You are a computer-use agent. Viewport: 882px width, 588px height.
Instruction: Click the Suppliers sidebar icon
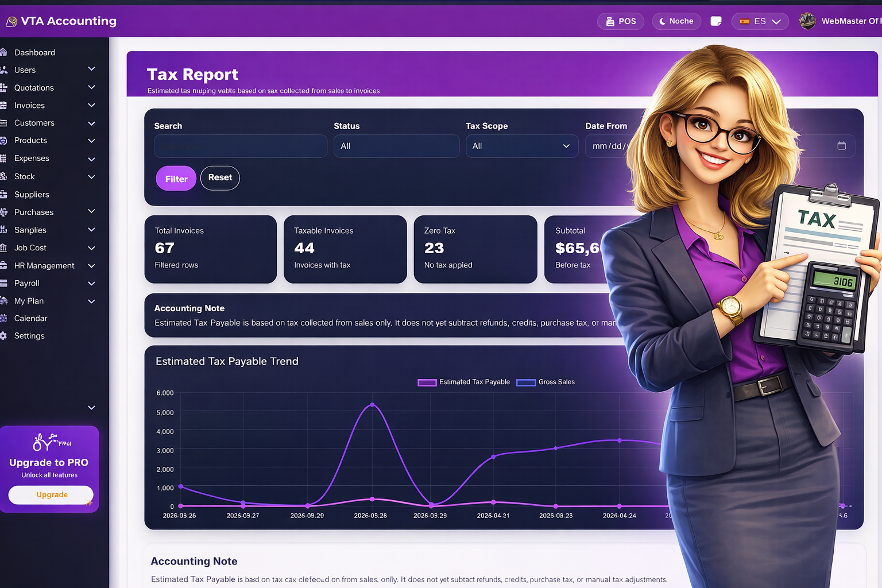tap(3, 195)
